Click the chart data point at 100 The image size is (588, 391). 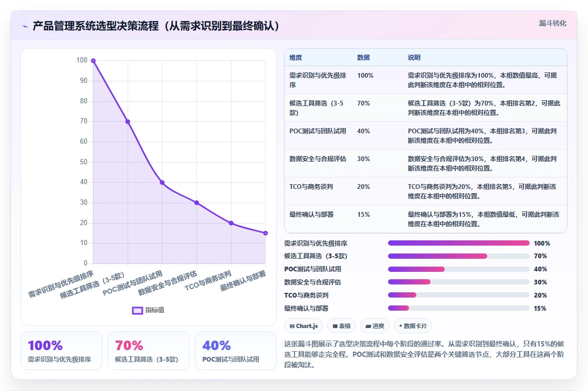pos(93,61)
